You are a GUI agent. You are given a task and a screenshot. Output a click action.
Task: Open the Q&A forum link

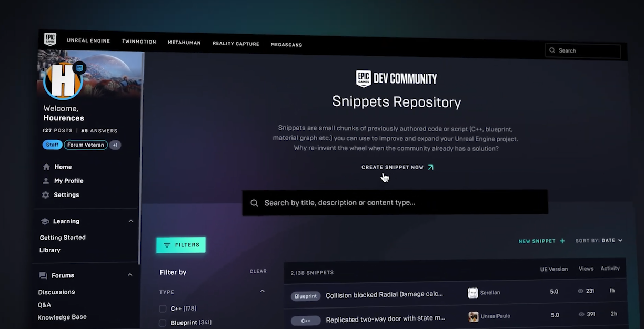click(44, 305)
